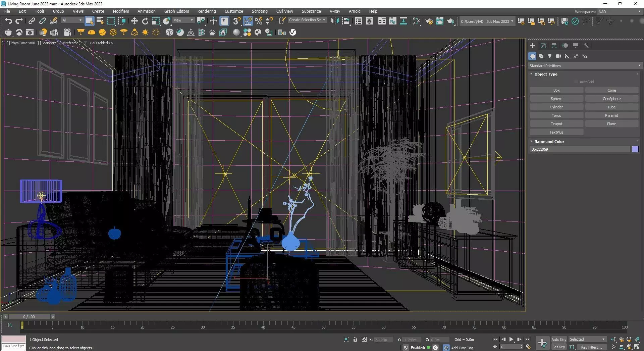Open the Graph Editors menu

click(176, 11)
